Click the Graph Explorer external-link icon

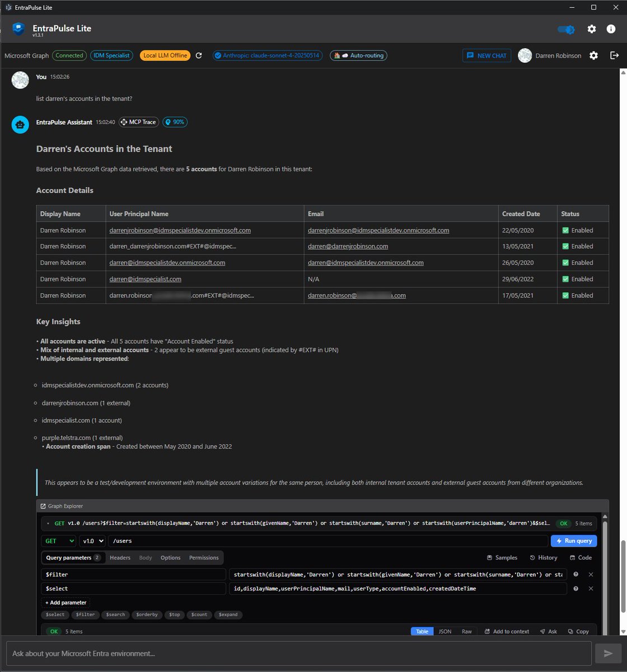pyautogui.click(x=43, y=506)
